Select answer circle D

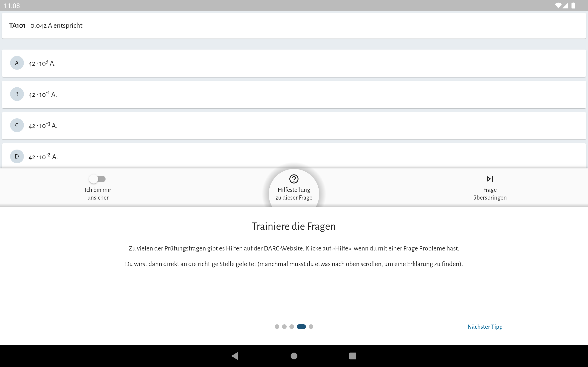click(x=17, y=157)
